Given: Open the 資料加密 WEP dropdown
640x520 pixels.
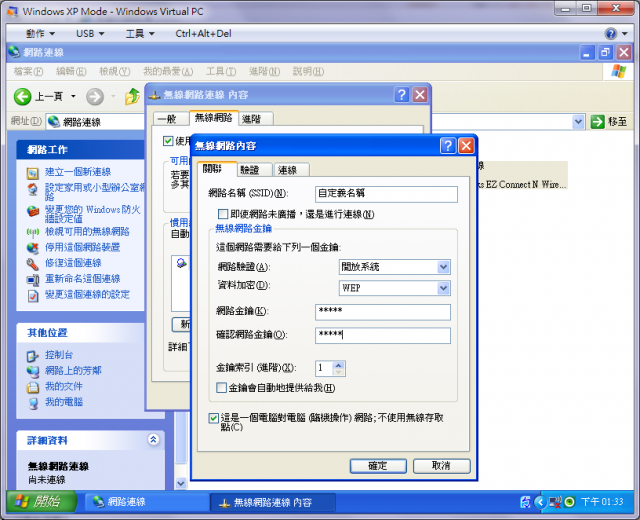Looking at the screenshot, I should (x=443, y=288).
